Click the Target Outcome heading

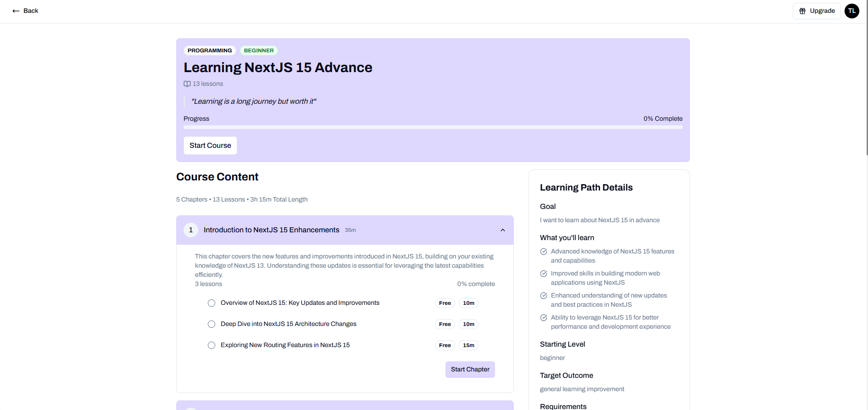coord(567,376)
